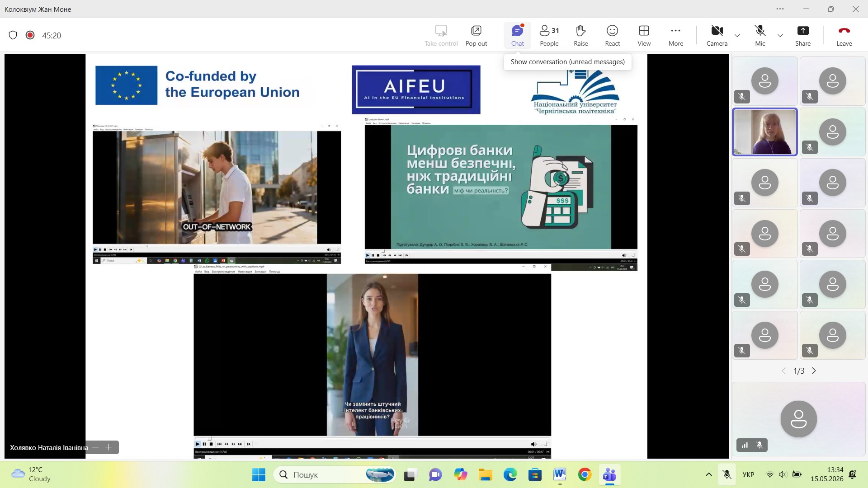
Task: Switch the УКР input language
Action: (x=748, y=474)
